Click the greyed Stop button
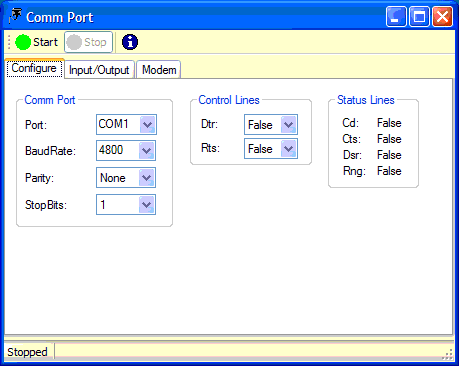Viewport: 459px width, 366px height. pos(88,42)
